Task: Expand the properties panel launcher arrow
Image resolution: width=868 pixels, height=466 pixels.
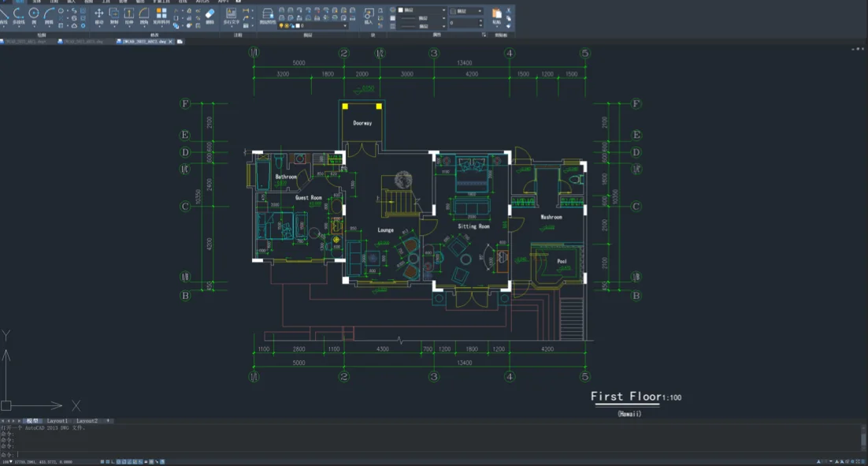Action: [x=484, y=35]
